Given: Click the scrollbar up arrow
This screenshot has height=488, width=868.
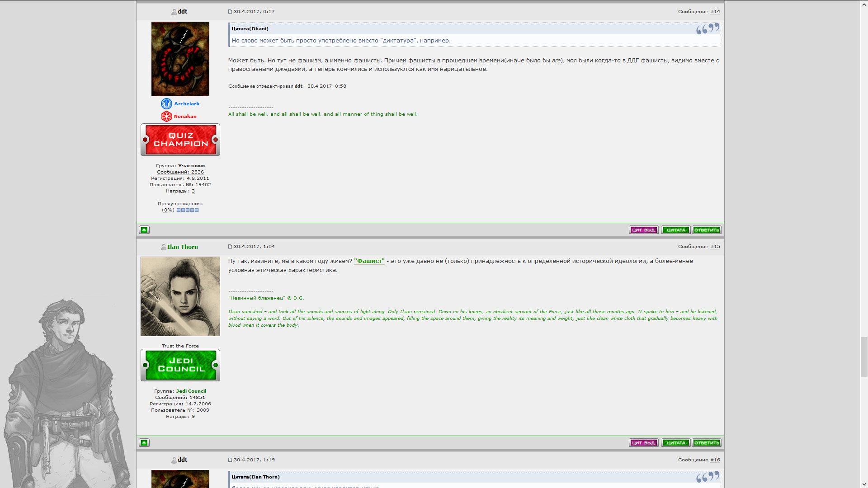Looking at the screenshot, I should point(864,4).
